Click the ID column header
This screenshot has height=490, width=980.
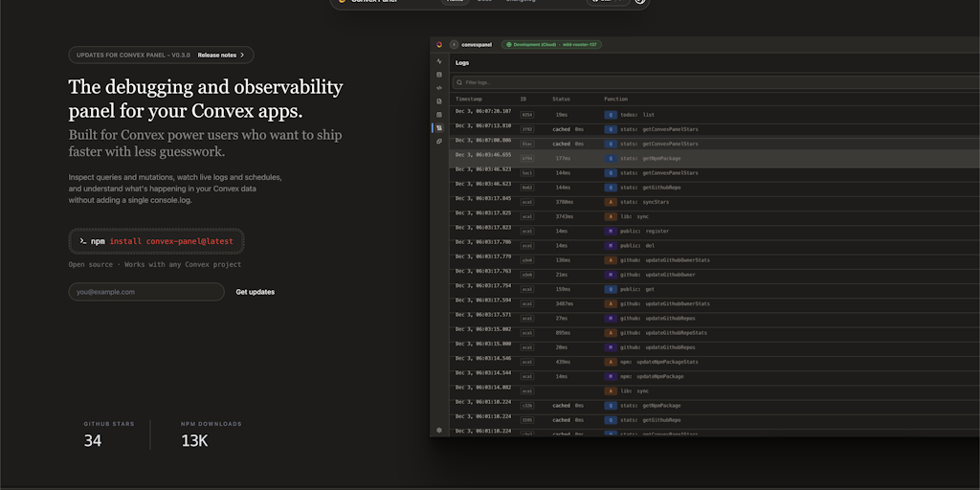pyautogui.click(x=523, y=99)
